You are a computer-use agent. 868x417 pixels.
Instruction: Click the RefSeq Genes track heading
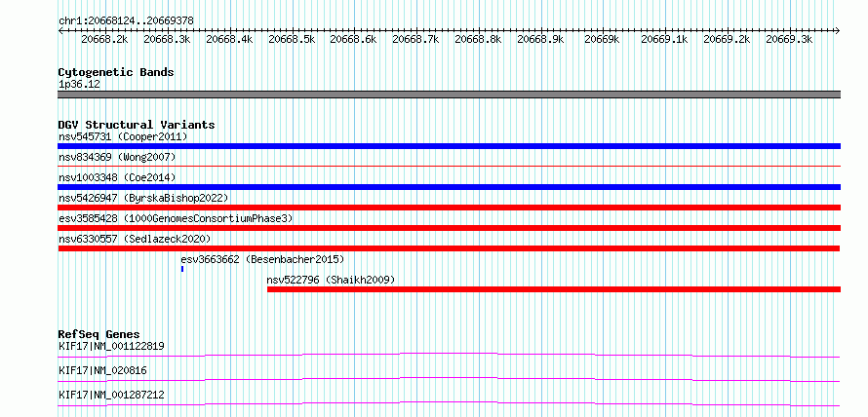point(99,334)
